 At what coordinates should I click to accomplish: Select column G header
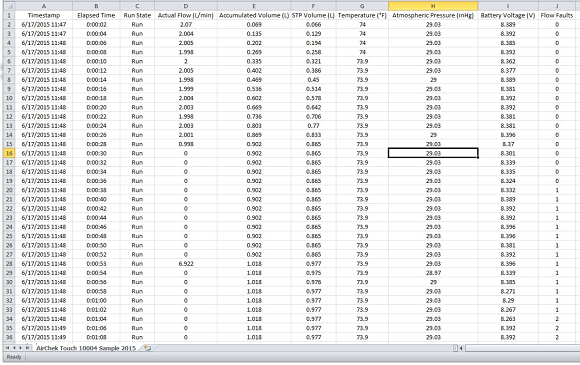(362, 6)
